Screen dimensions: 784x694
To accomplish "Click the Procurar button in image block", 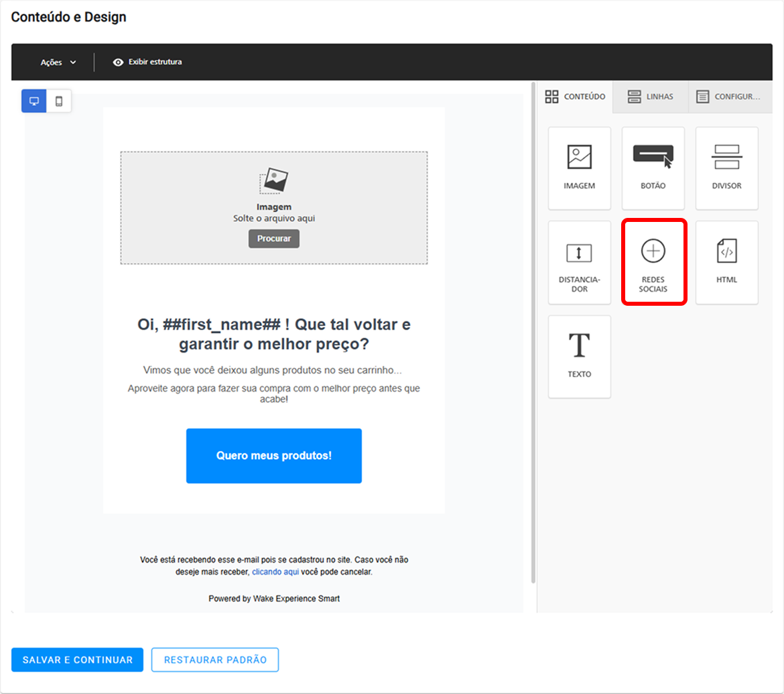I will 274,239.
